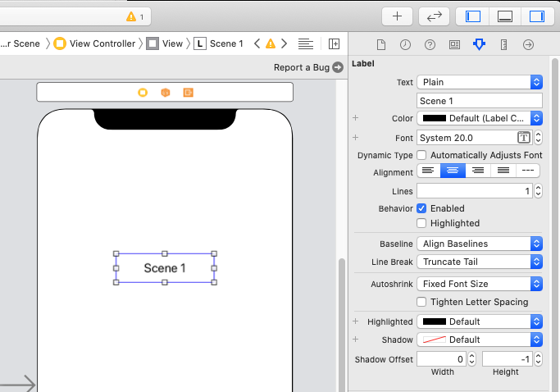Screen dimensions: 560x392
Task: Open the Line Break Truncate Tail dropdown
Action: [x=480, y=262]
